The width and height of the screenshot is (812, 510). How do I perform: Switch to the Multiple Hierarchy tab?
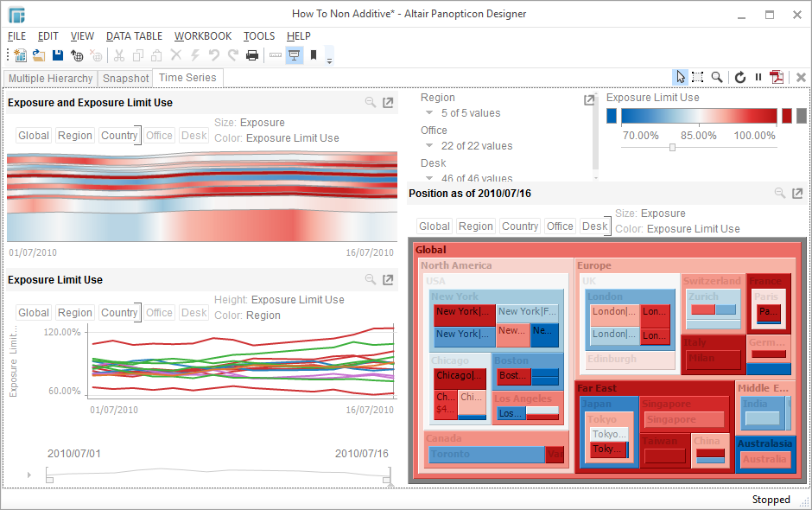pyautogui.click(x=50, y=79)
